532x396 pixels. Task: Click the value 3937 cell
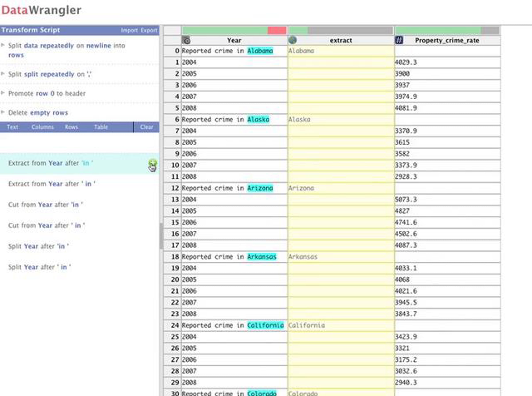[x=448, y=85]
